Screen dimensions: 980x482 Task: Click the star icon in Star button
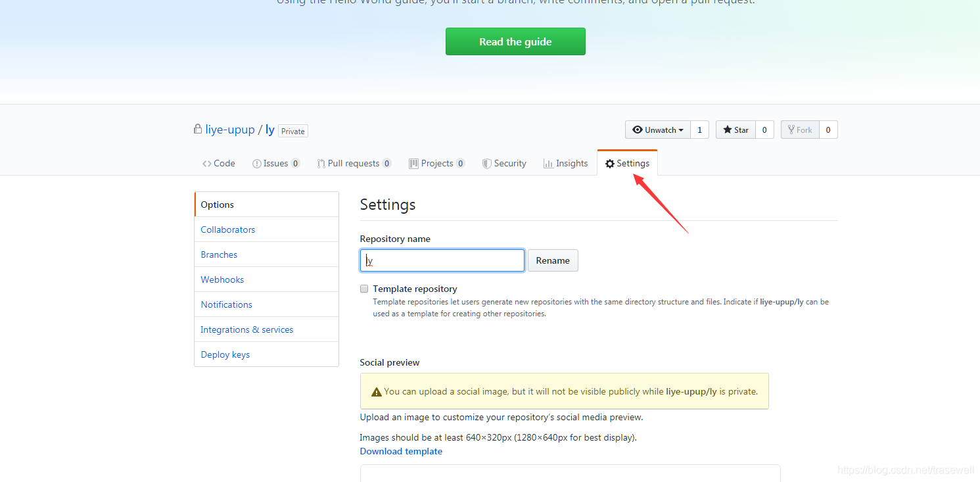point(728,130)
